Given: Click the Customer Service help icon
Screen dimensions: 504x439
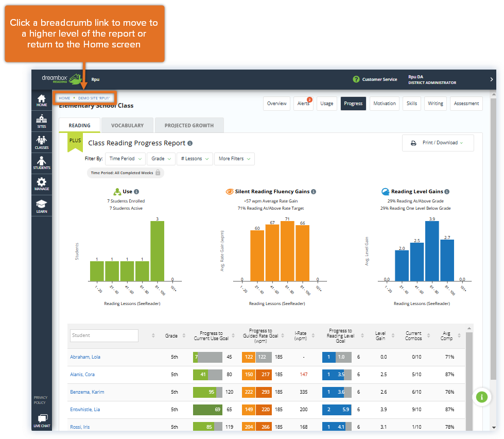Looking at the screenshot, I should pyautogui.click(x=356, y=79).
